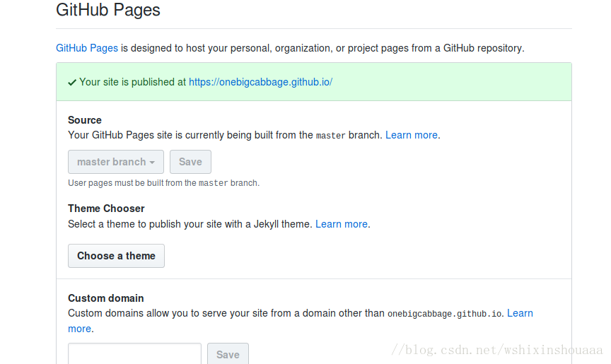Open Learn more link under Custom domain
Screen dimensions: 611x364
coord(520,313)
